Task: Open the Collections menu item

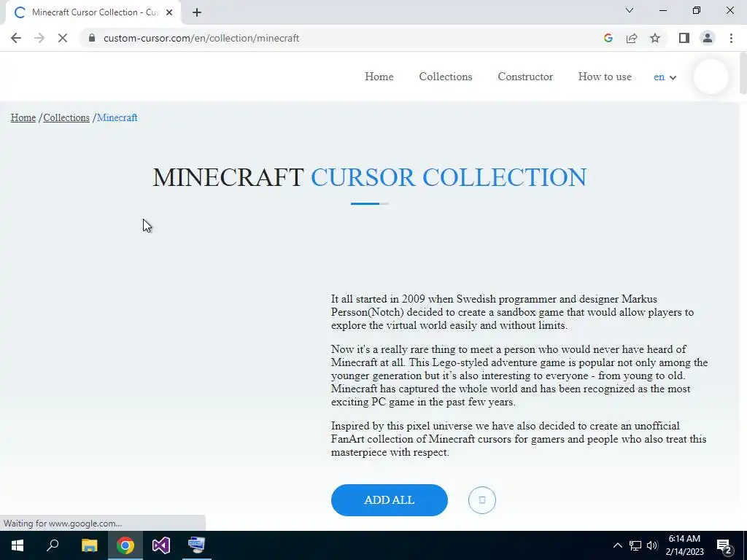Action: tap(446, 77)
